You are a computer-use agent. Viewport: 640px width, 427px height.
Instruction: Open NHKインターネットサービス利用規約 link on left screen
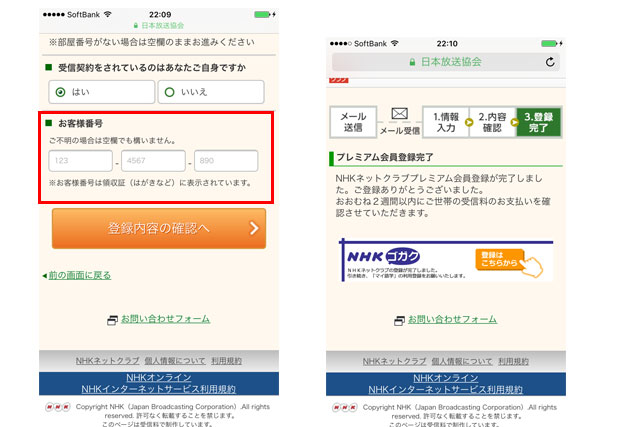159,389
